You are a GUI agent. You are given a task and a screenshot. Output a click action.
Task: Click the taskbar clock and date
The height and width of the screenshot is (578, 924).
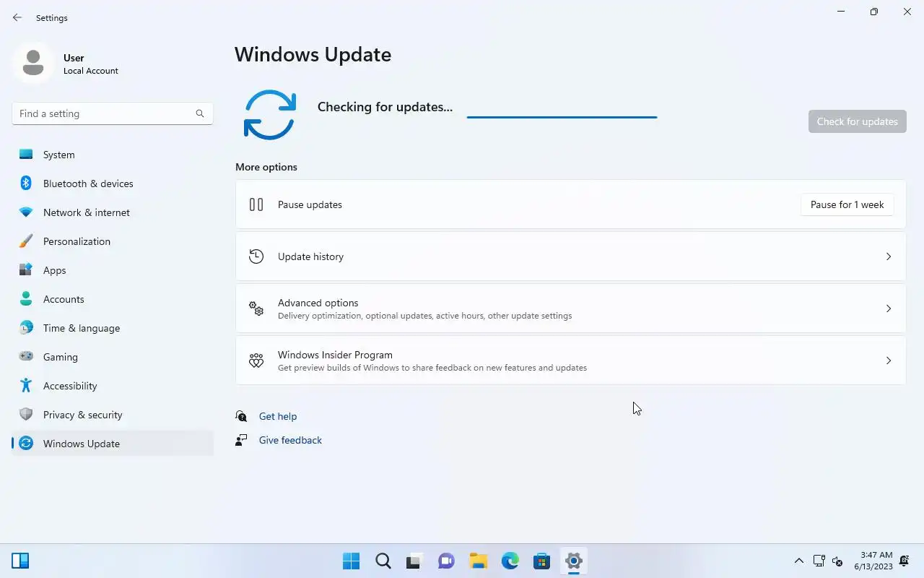[x=873, y=561]
